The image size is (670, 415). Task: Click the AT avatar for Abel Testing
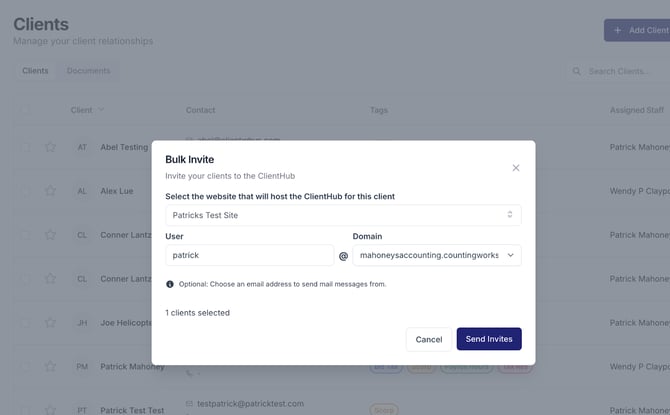[x=82, y=147]
